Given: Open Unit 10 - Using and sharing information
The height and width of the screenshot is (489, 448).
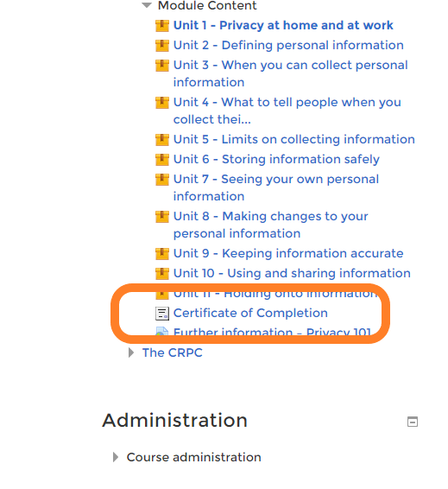Looking at the screenshot, I should coord(292,273).
